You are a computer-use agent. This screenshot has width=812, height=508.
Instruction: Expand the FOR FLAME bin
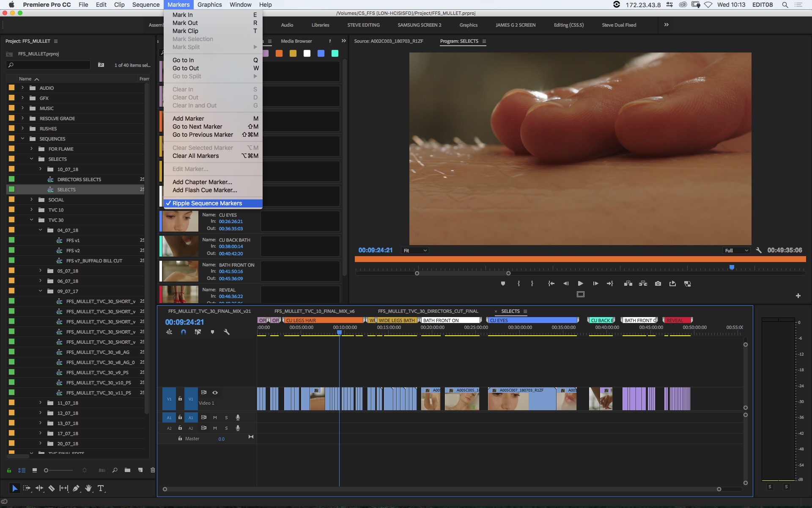click(x=31, y=149)
